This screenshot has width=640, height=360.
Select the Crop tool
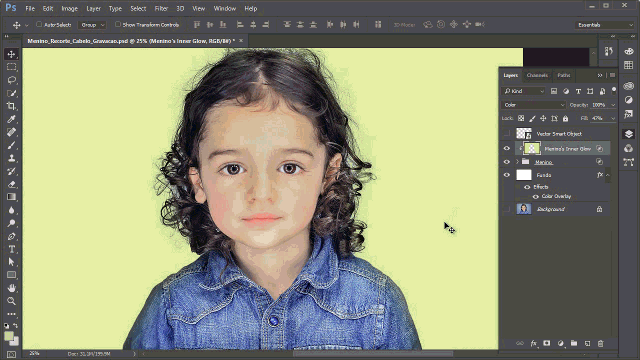tap(11, 106)
